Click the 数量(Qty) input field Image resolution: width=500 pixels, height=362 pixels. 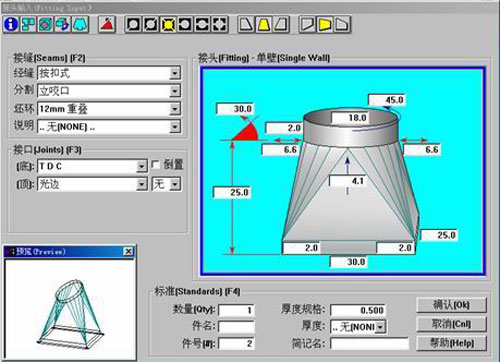(236, 310)
